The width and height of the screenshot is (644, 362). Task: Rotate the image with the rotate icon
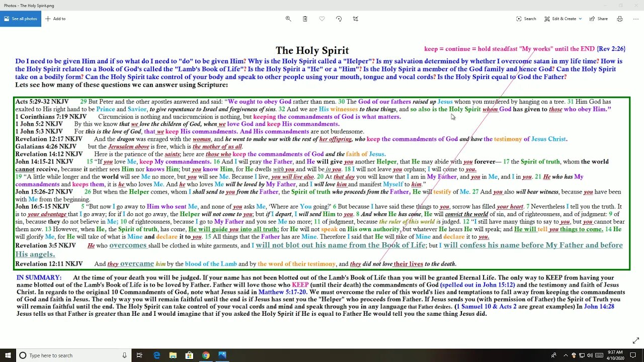point(339,19)
